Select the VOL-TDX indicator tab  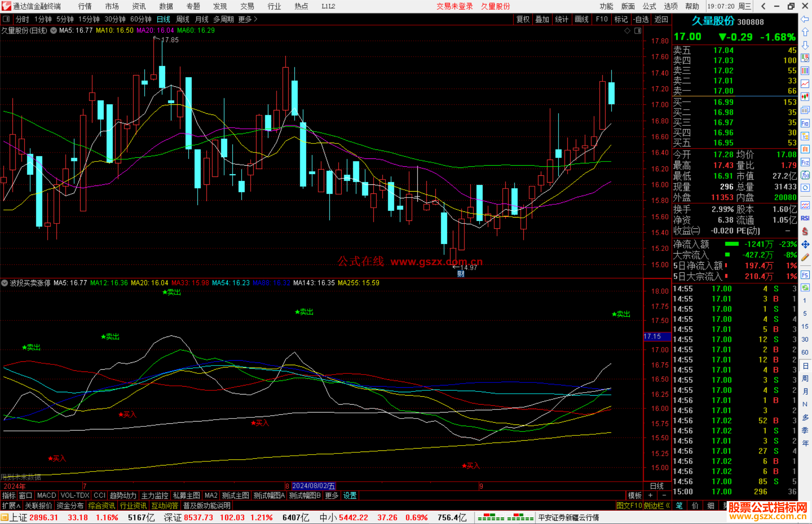pyautogui.click(x=75, y=495)
